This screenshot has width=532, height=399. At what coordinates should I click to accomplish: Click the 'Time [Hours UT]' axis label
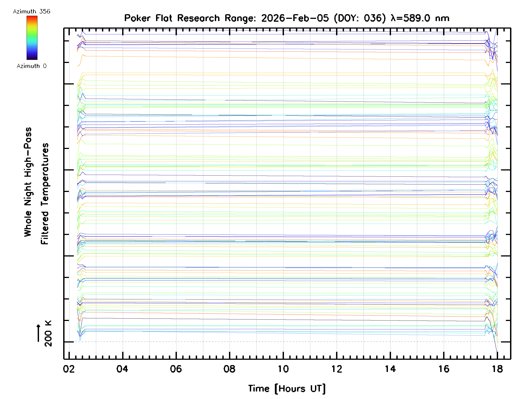click(x=287, y=389)
